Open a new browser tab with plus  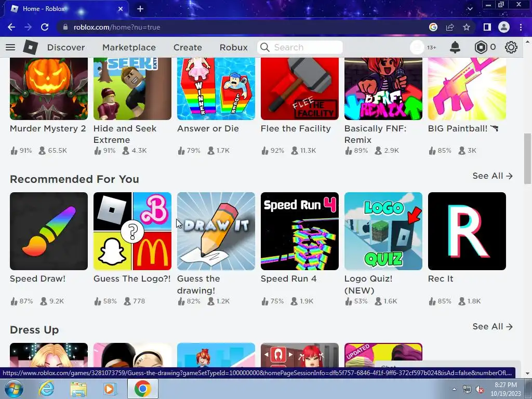click(x=140, y=9)
